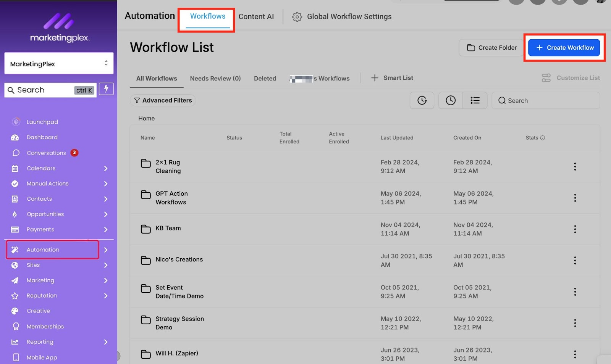Click the Creative palette icon
The height and width of the screenshot is (364, 611).
[x=15, y=311]
